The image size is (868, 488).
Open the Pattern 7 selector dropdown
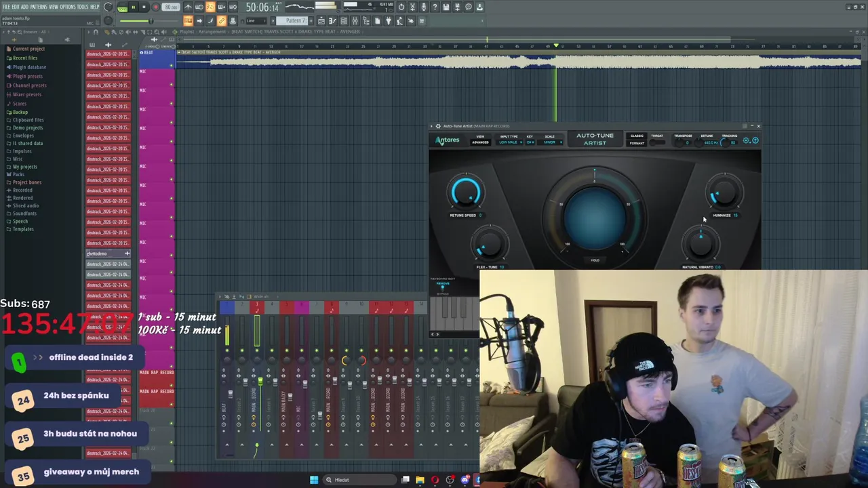coord(291,20)
